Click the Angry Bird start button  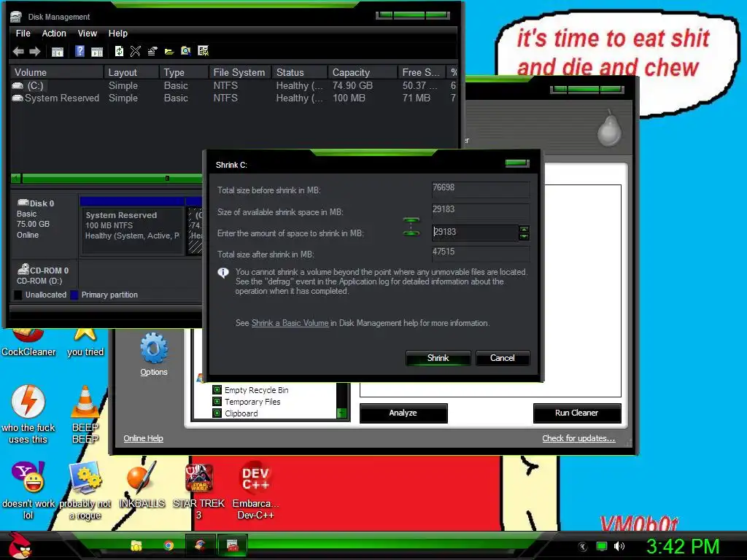pyautogui.click(x=20, y=545)
